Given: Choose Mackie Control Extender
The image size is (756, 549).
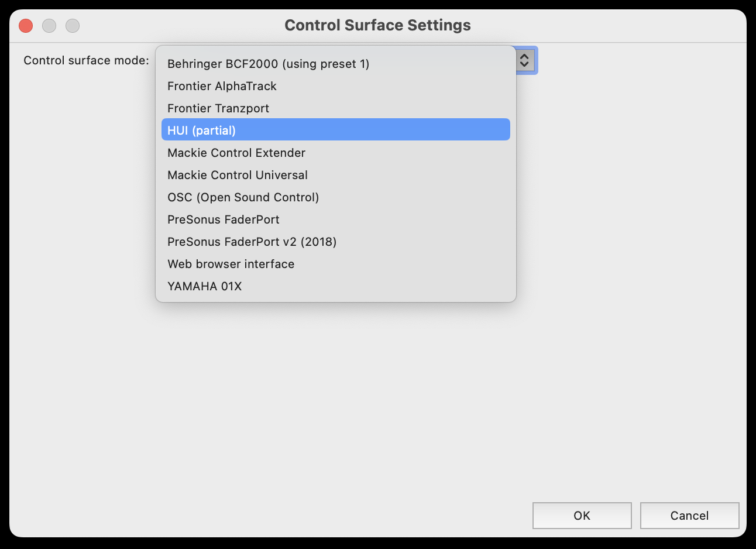Looking at the screenshot, I should tap(335, 153).
